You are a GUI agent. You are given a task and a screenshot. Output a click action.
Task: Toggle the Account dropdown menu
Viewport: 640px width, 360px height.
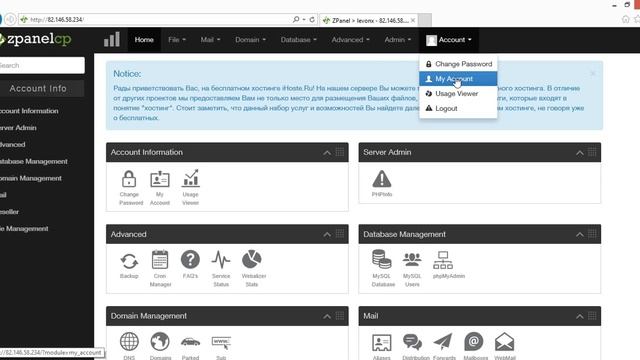coord(449,40)
